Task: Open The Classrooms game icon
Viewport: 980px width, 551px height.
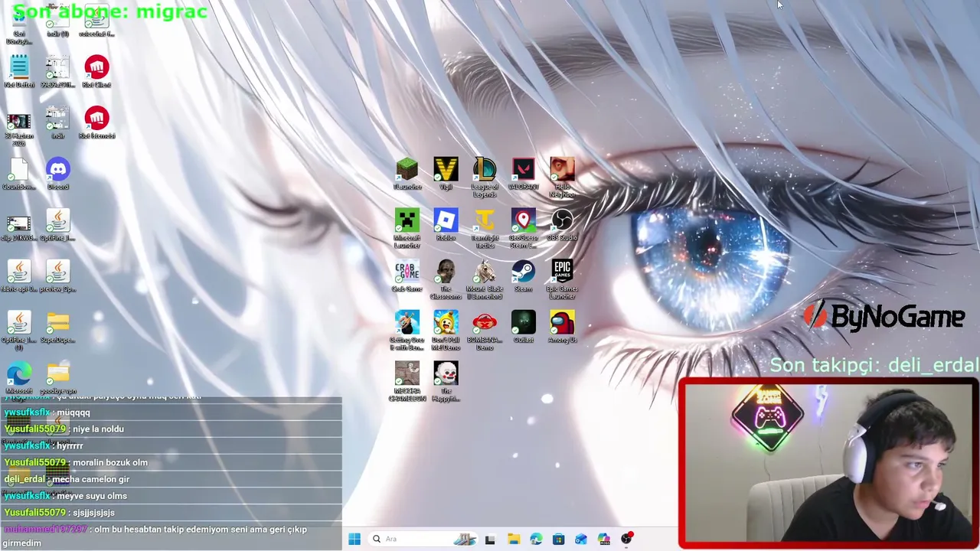Action: coord(446,272)
